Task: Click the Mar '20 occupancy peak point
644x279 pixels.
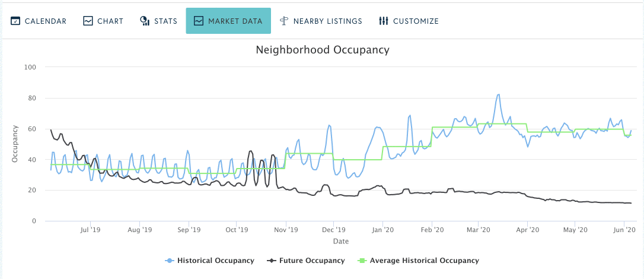Action: tap(498, 94)
